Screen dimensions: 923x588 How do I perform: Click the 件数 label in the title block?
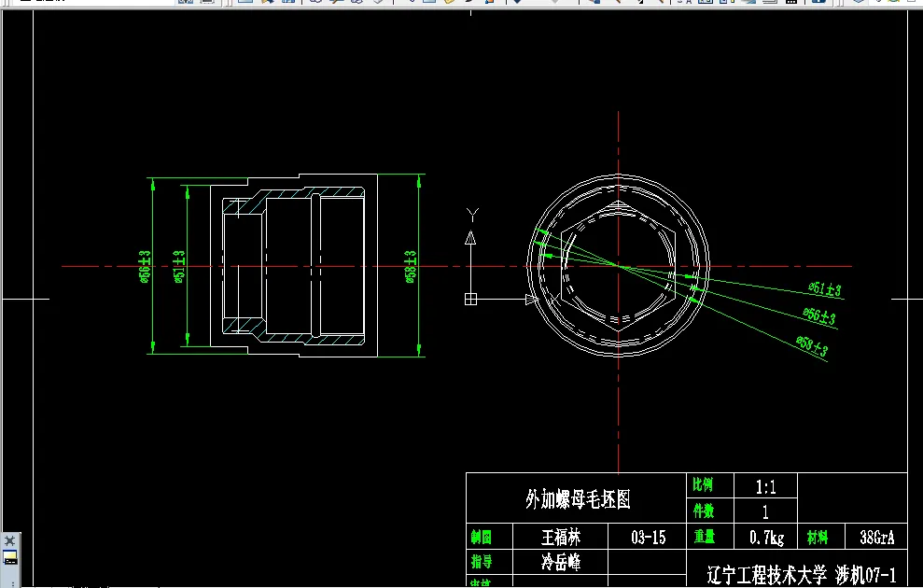(704, 511)
